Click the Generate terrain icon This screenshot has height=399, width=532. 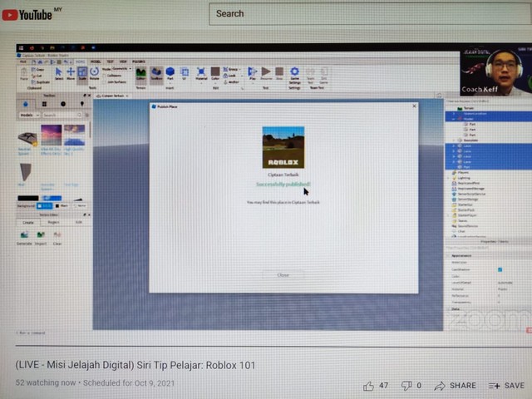click(x=26, y=235)
